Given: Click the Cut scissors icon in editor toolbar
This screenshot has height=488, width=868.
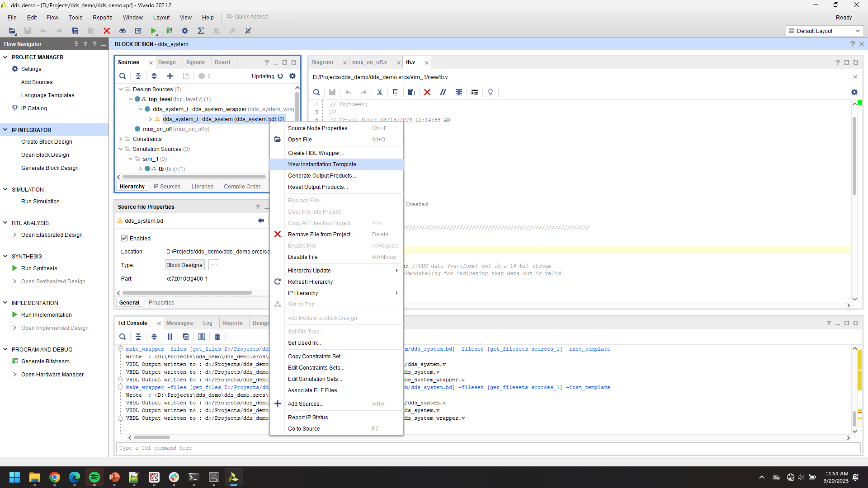Looking at the screenshot, I should (380, 92).
